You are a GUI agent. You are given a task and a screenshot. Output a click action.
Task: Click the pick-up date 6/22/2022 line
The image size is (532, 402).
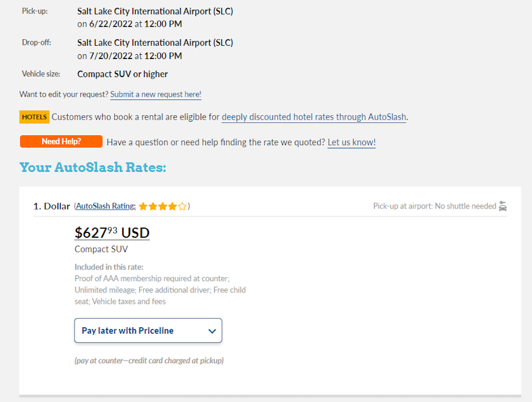pyautogui.click(x=130, y=24)
